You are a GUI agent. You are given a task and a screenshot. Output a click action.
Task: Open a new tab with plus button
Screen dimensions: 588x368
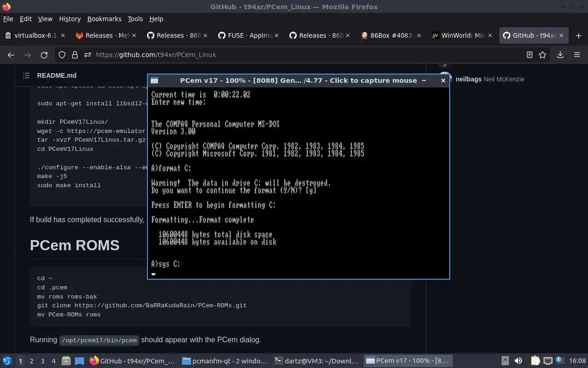(x=578, y=35)
